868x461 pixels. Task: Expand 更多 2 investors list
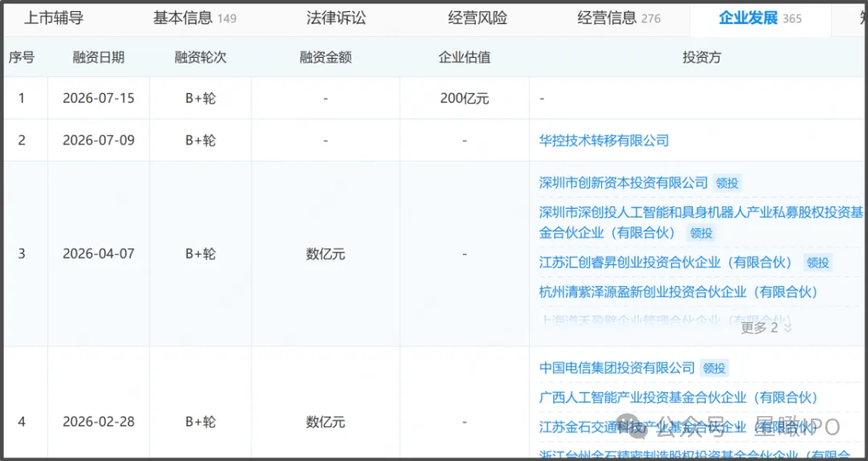tap(766, 328)
